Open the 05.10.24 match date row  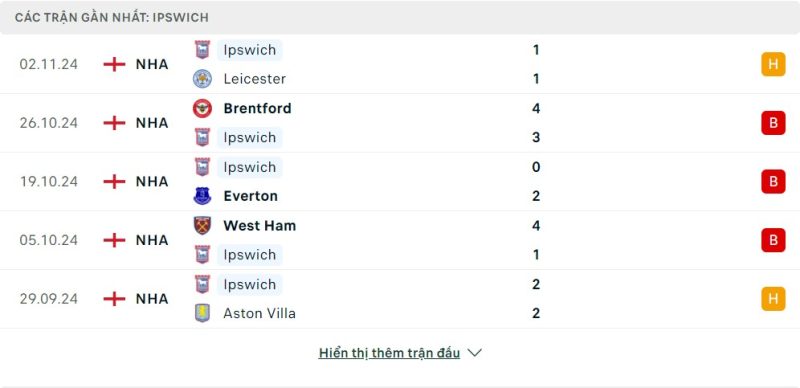click(x=400, y=240)
